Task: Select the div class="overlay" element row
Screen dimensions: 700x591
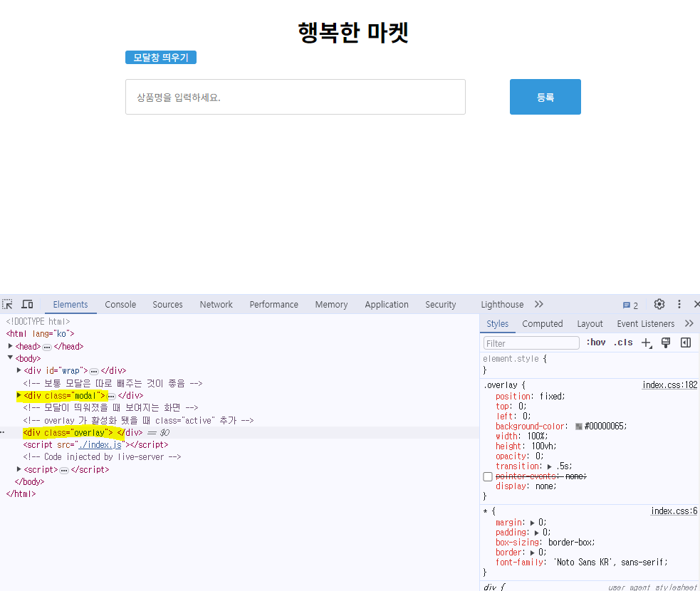Action: coord(239,432)
